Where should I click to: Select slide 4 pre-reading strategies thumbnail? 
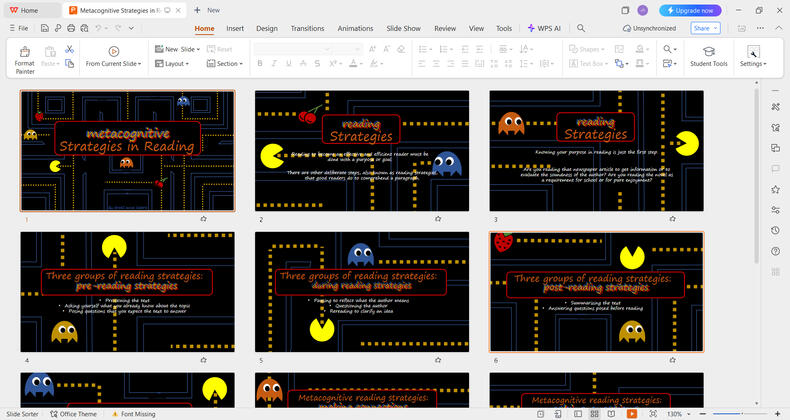coord(127,292)
